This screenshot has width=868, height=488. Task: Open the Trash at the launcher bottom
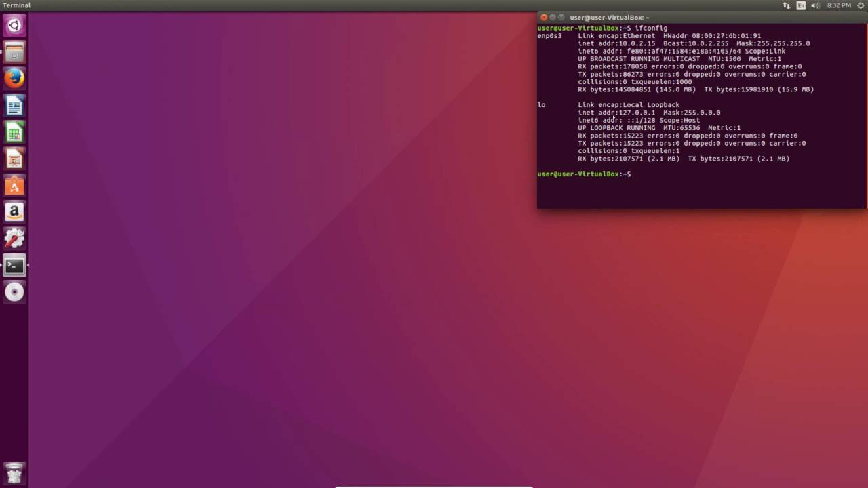point(14,472)
